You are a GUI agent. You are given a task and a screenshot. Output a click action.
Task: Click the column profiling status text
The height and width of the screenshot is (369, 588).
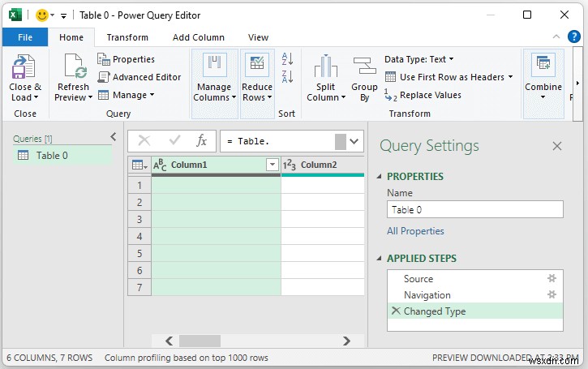click(187, 358)
